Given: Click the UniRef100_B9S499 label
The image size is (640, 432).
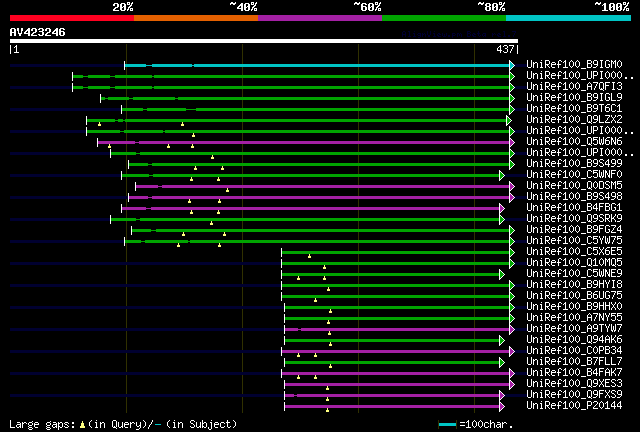Looking at the screenshot, I should [574, 164].
